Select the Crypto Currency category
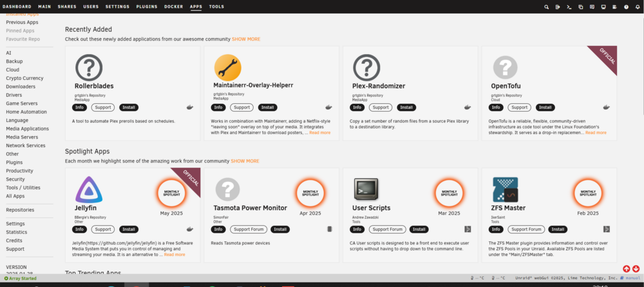The image size is (644, 287). pos(24,78)
